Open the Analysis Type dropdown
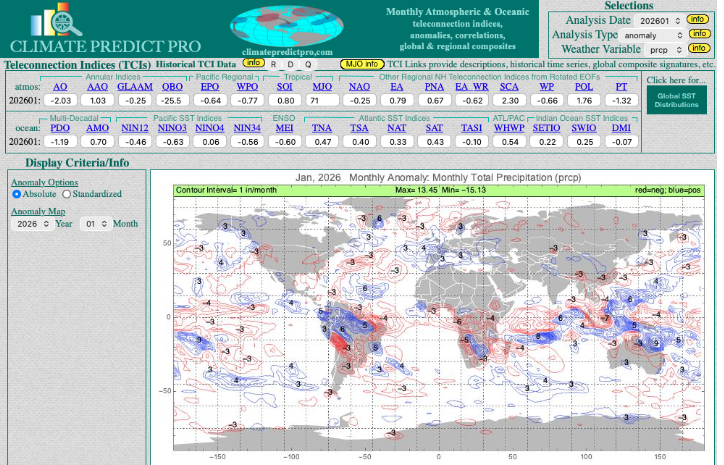This screenshot has height=465, width=724. [658, 34]
